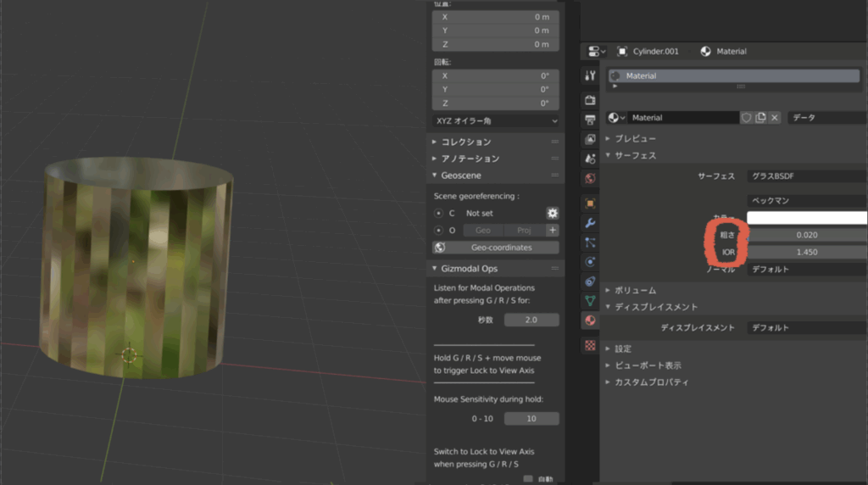The image size is (868, 485).
Task: Open the XYZ オイラー角 rotation mode dropdown
Action: point(496,121)
